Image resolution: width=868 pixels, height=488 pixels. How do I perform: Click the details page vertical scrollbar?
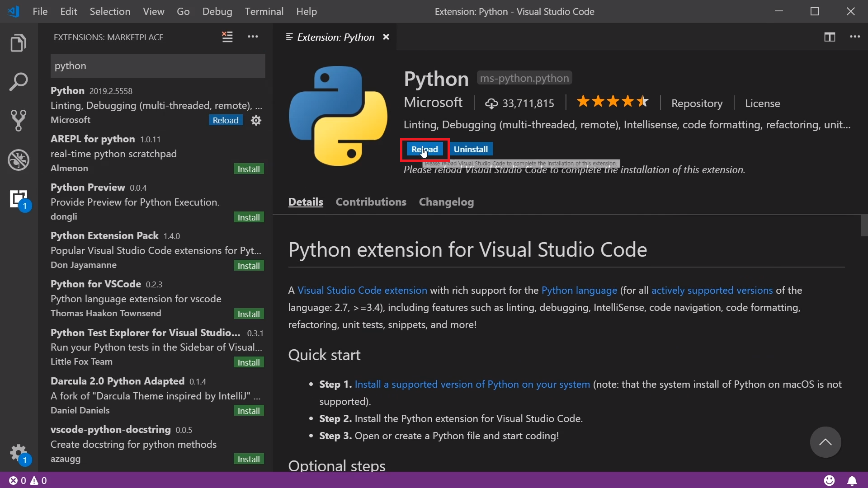864,225
